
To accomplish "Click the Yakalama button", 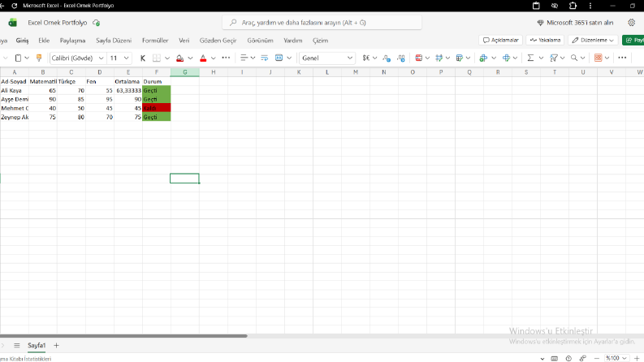I will pos(546,40).
